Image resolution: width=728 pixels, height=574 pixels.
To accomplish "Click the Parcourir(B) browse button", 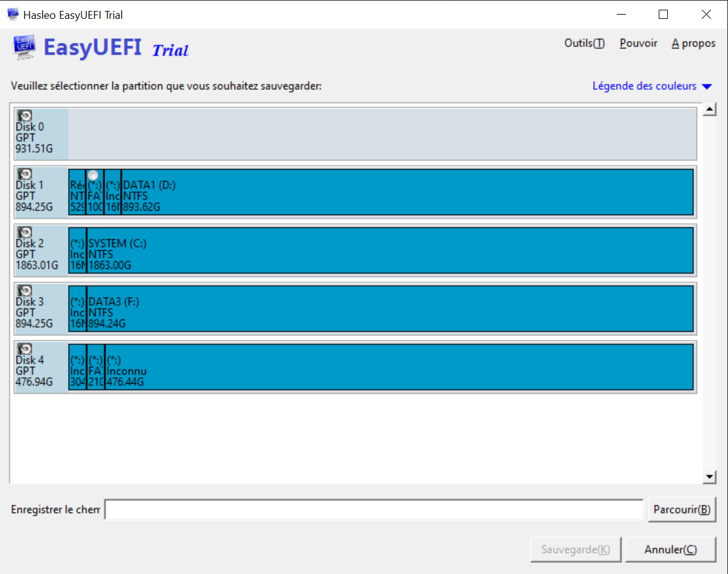I will click(x=682, y=510).
